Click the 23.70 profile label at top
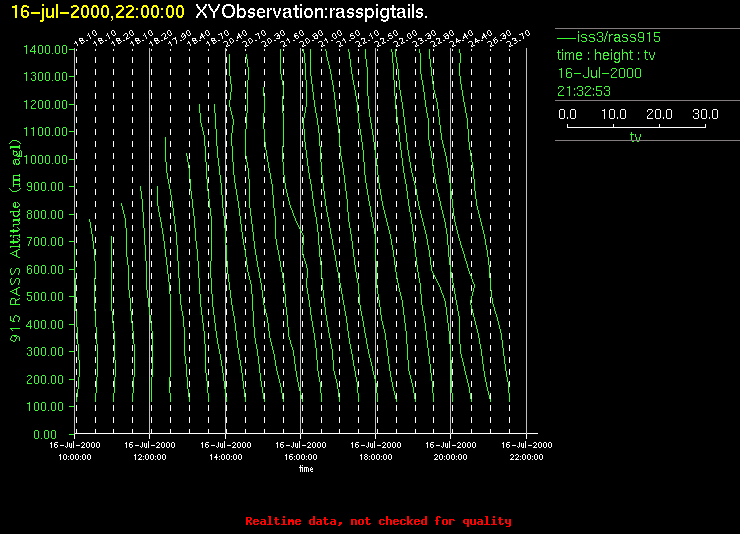Viewport: 740px width, 534px height. tap(519, 38)
